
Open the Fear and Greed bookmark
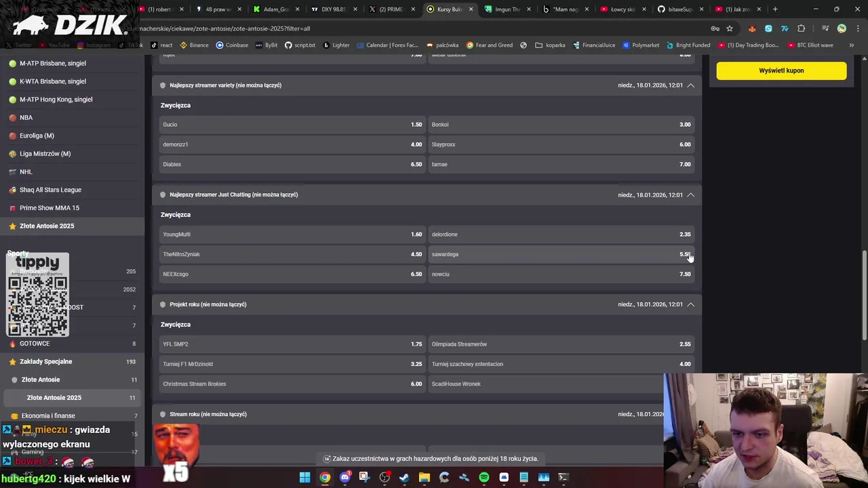(489, 45)
